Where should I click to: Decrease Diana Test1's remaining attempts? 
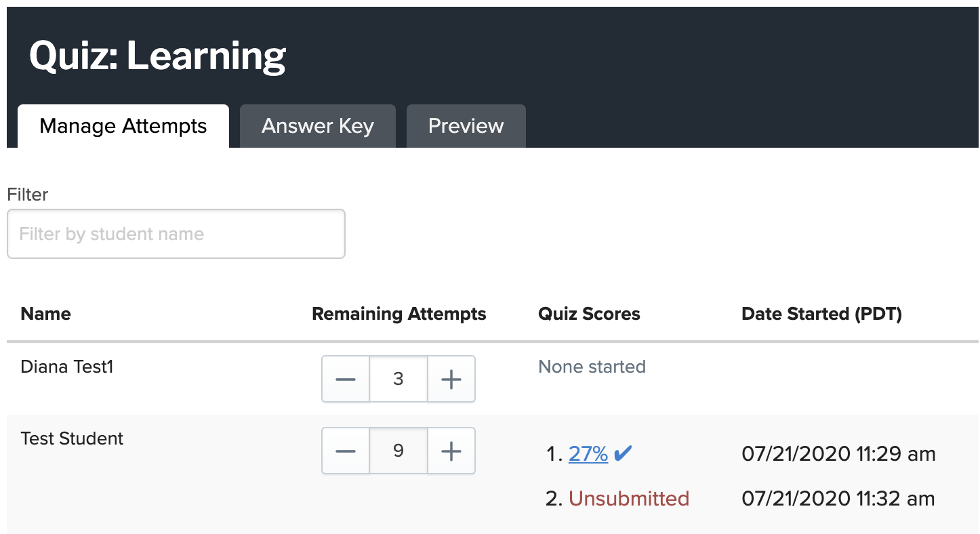pos(346,379)
